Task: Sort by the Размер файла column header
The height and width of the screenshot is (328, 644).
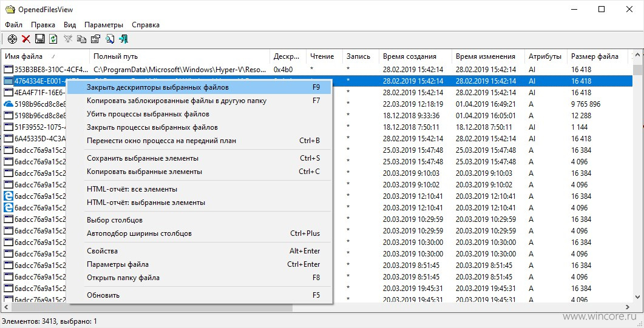Action: point(598,56)
